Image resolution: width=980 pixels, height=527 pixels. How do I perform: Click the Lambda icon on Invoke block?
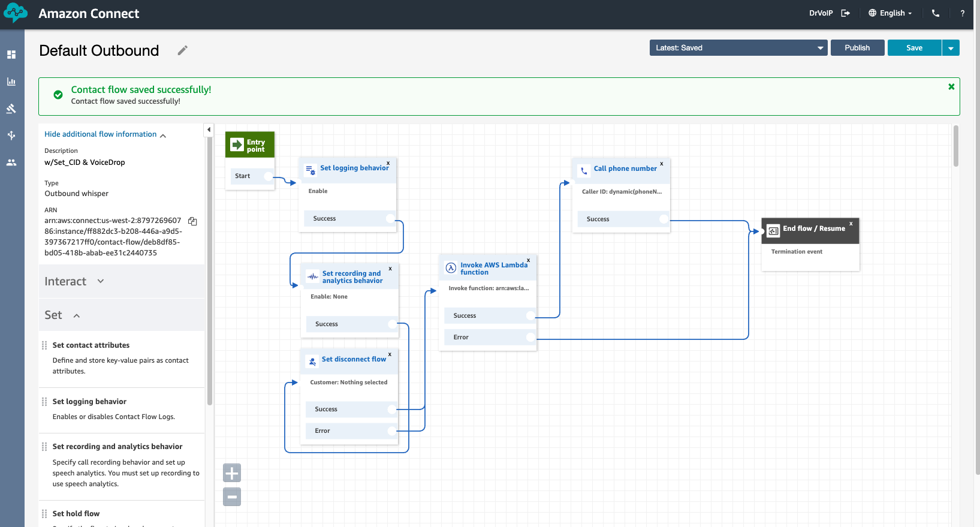pyautogui.click(x=451, y=268)
